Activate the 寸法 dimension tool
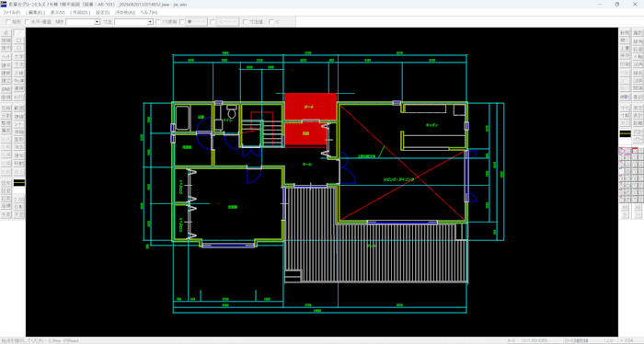 point(19,64)
